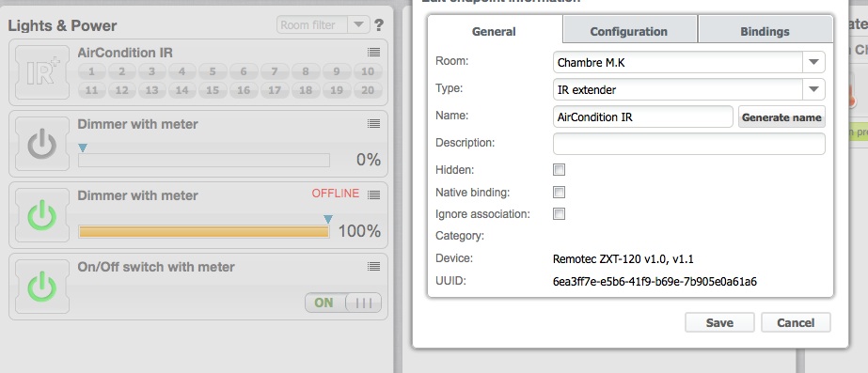Send IR code 3

(151, 71)
